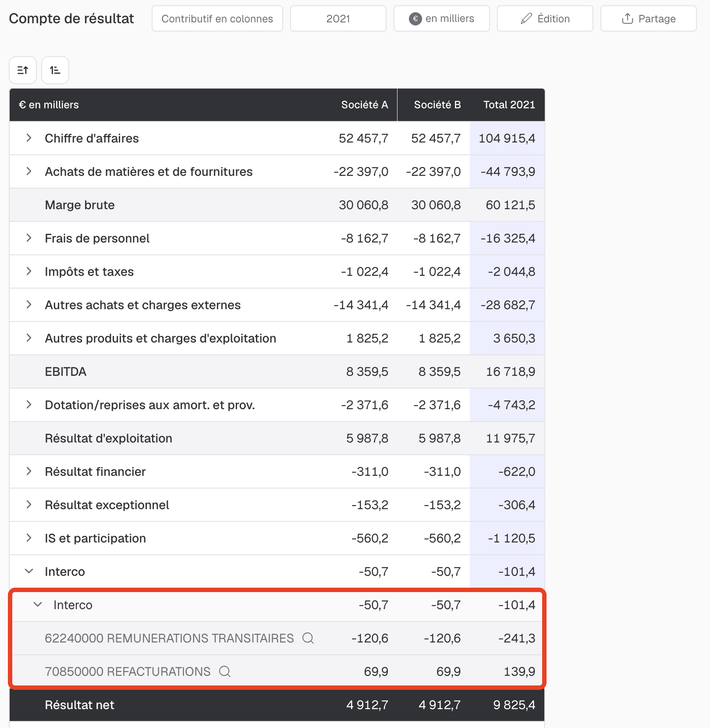Click total value -28 682,7
This screenshot has height=728, width=710.
click(508, 305)
